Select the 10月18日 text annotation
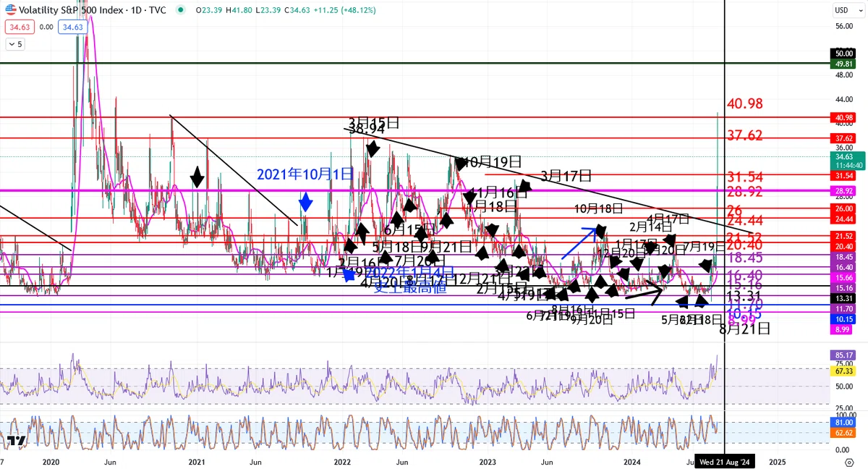This screenshot has height=469, width=868. click(x=599, y=208)
